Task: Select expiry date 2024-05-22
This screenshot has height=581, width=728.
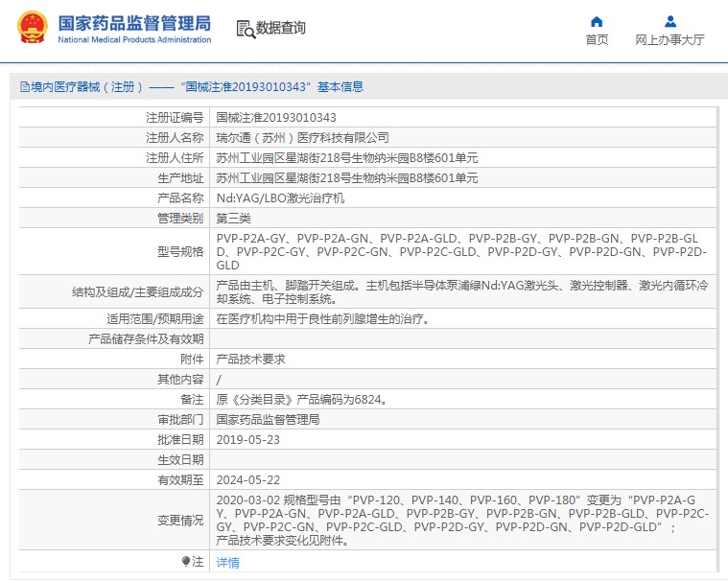Action: (x=247, y=479)
